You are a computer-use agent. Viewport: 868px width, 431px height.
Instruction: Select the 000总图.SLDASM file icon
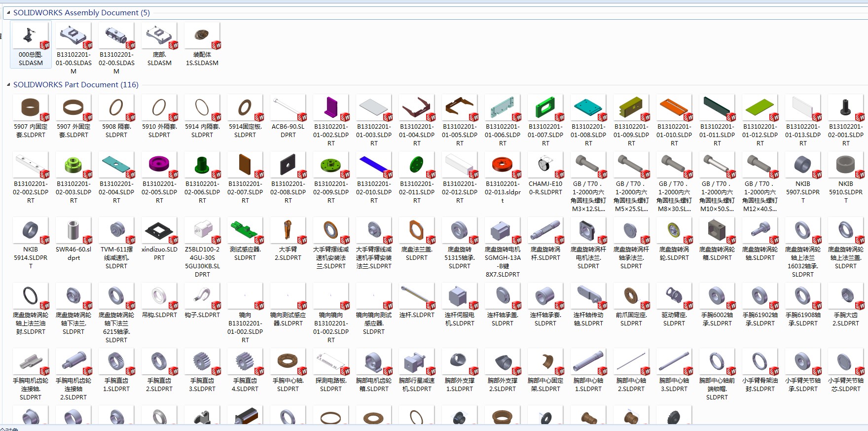pyautogui.click(x=31, y=36)
